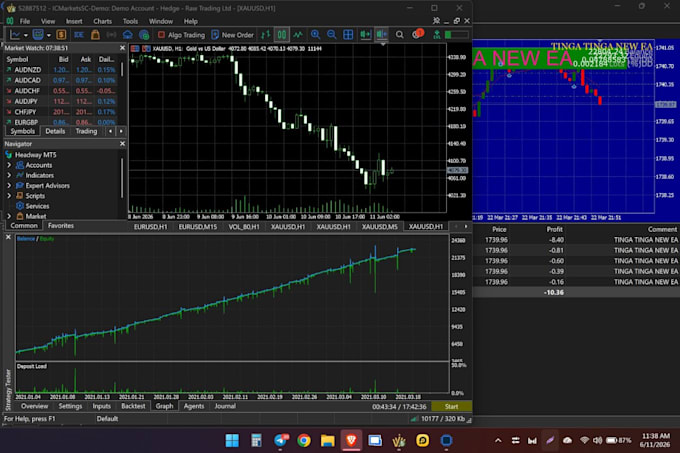Switch chart to candlesticks icon
The image size is (680, 453).
click(x=282, y=35)
